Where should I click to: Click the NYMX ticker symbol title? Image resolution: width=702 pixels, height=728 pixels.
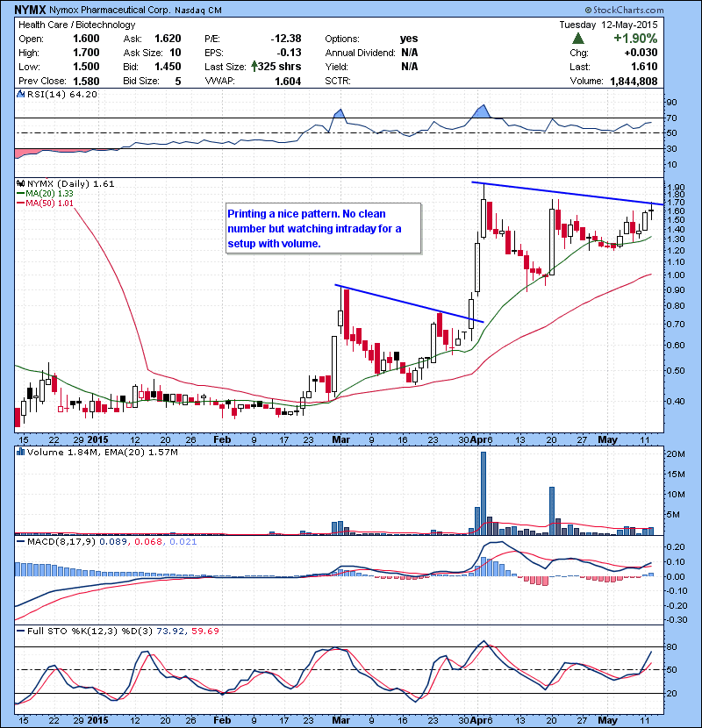[x=30, y=10]
